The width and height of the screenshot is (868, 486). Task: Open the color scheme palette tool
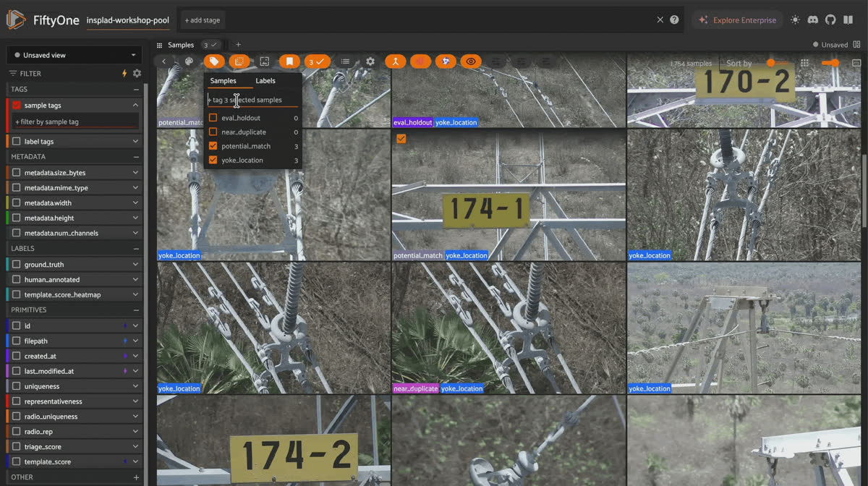pos(189,61)
